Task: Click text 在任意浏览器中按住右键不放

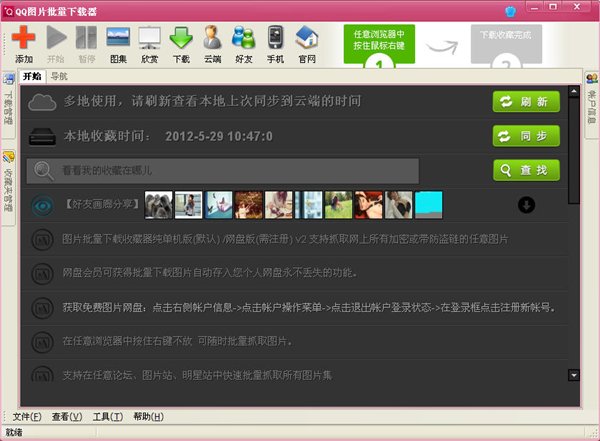Action: (127, 341)
